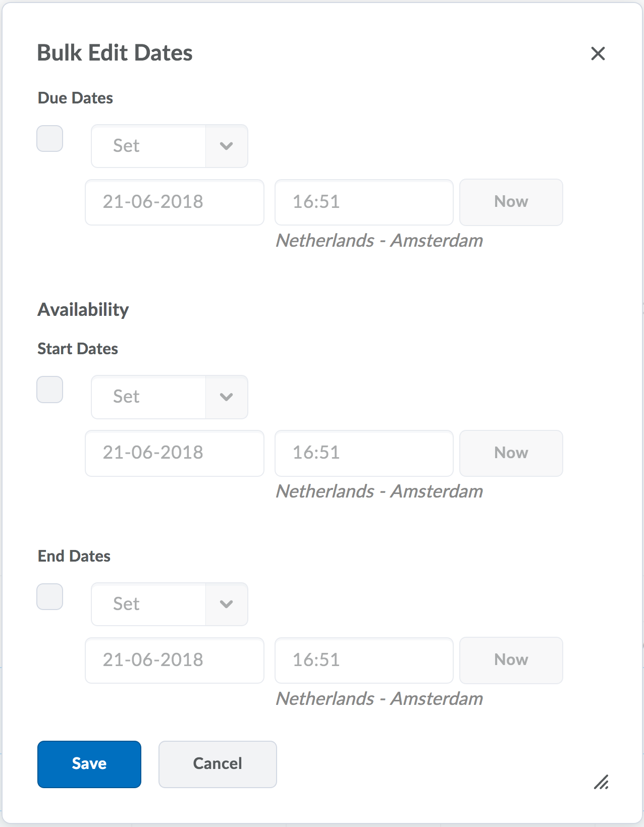The height and width of the screenshot is (827, 644).
Task: Click the Save button
Action: [x=89, y=764]
